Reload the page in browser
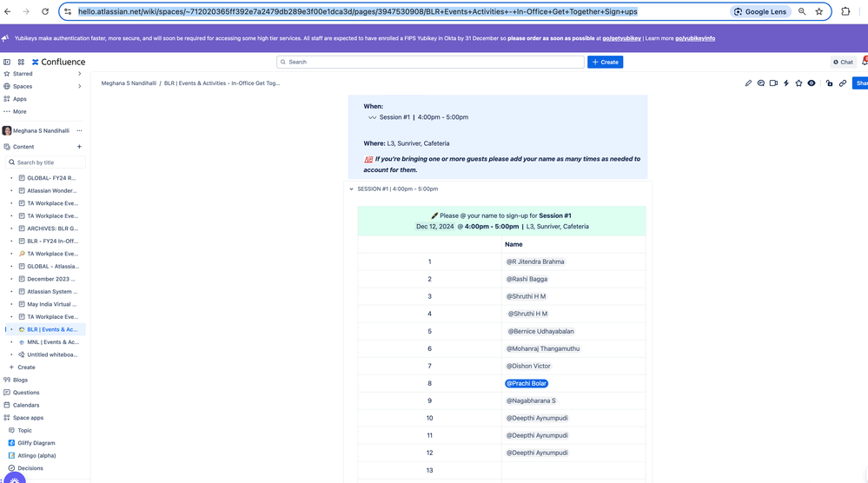The image size is (868, 483). (45, 11)
